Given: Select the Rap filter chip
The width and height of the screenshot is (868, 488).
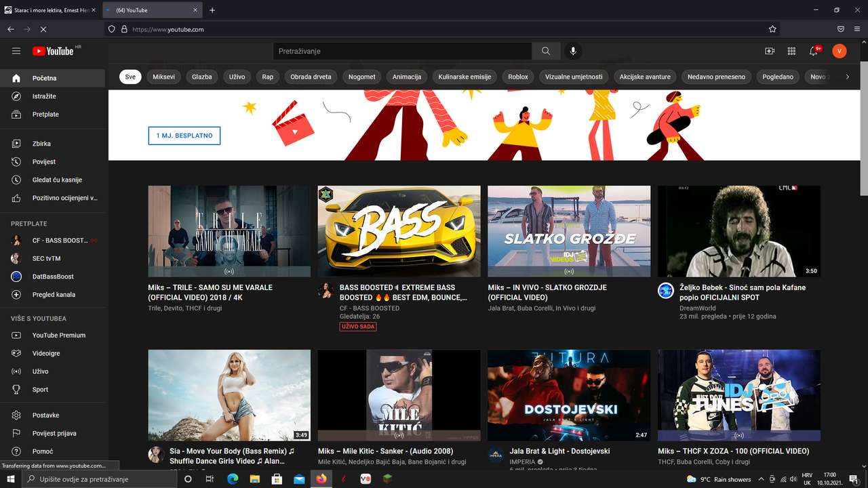Looking at the screenshot, I should (268, 77).
